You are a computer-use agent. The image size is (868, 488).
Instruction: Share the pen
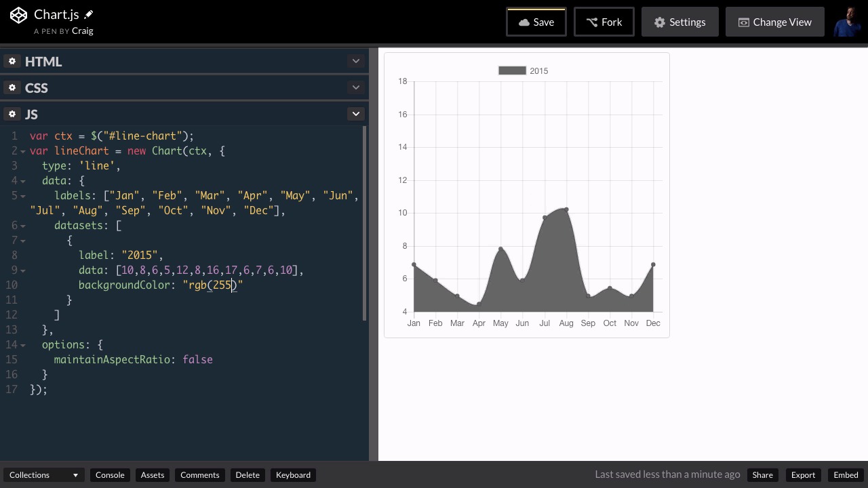tap(762, 475)
